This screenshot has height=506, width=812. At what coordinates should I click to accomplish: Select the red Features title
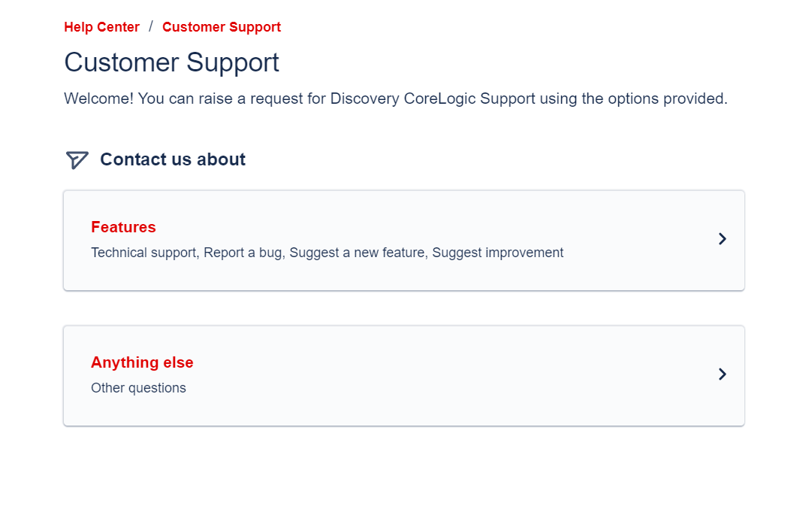123,227
